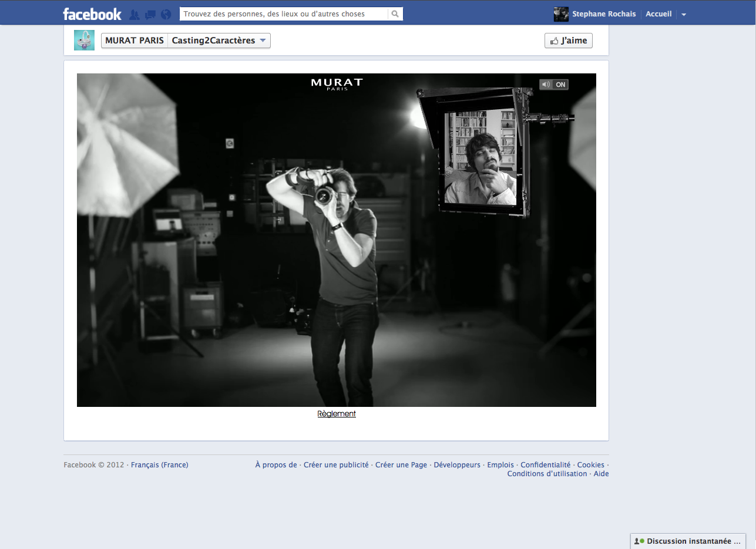This screenshot has width=756, height=549.
Task: Toggle the sound ON switch
Action: tap(554, 85)
